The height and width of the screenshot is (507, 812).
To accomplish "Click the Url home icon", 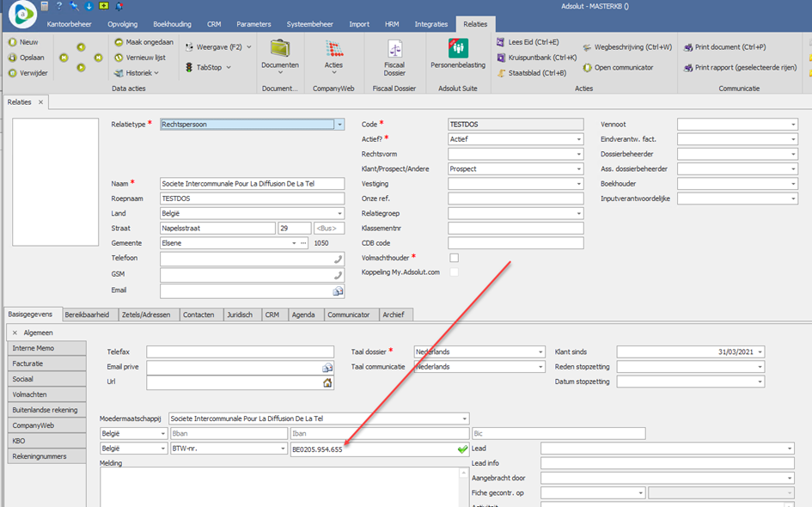I will click(327, 382).
